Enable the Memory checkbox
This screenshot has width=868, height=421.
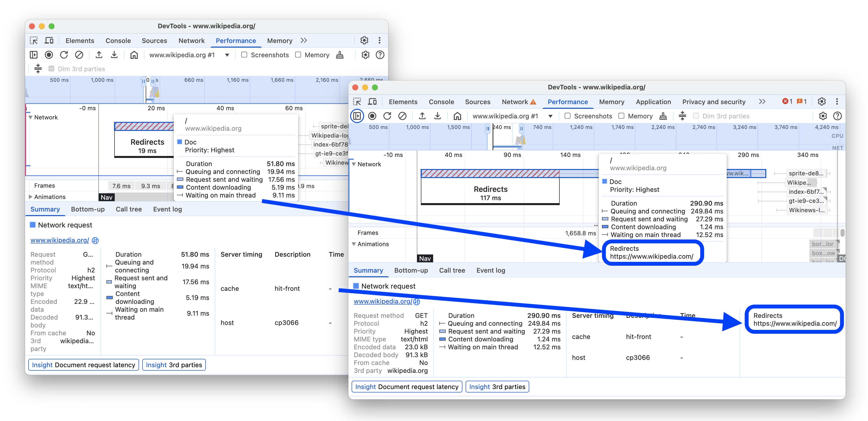click(x=621, y=115)
